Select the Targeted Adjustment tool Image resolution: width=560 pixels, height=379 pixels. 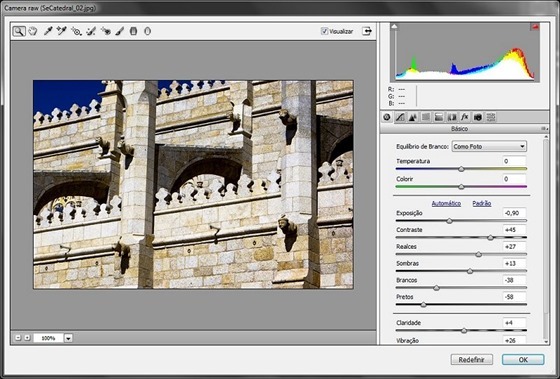(76, 31)
